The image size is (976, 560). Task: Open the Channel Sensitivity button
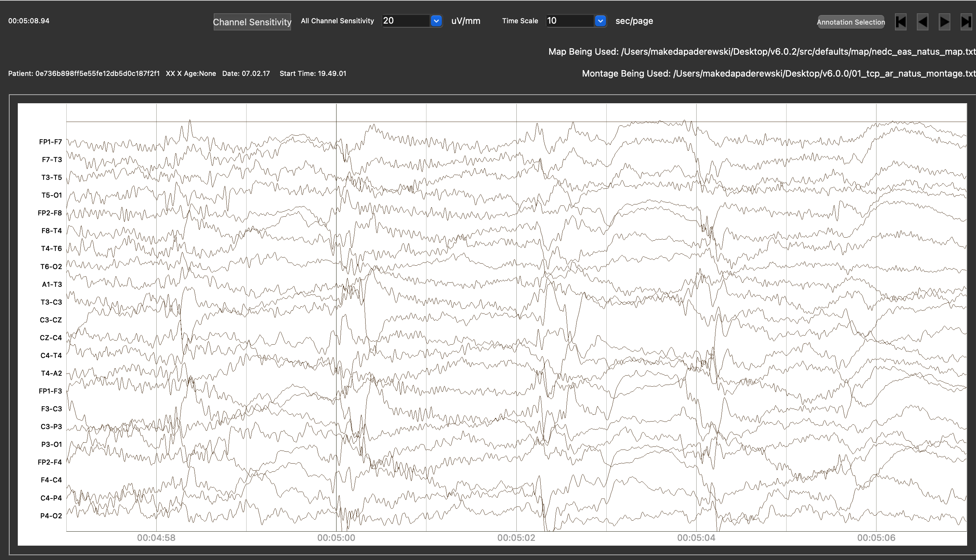[x=252, y=22]
